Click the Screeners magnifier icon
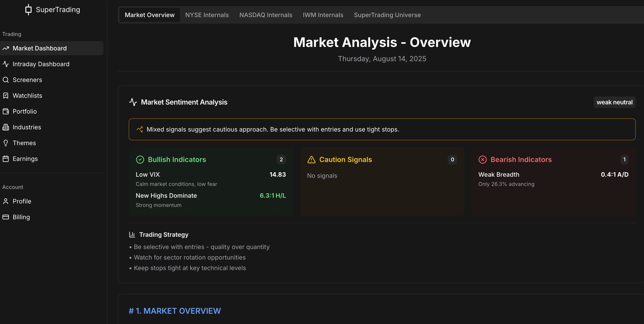The height and width of the screenshot is (324, 644). [6, 80]
